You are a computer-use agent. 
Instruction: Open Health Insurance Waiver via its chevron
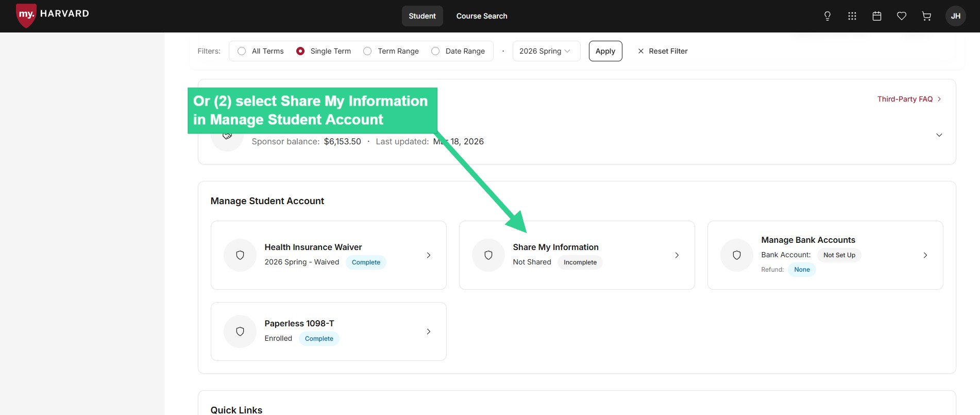[x=429, y=255]
